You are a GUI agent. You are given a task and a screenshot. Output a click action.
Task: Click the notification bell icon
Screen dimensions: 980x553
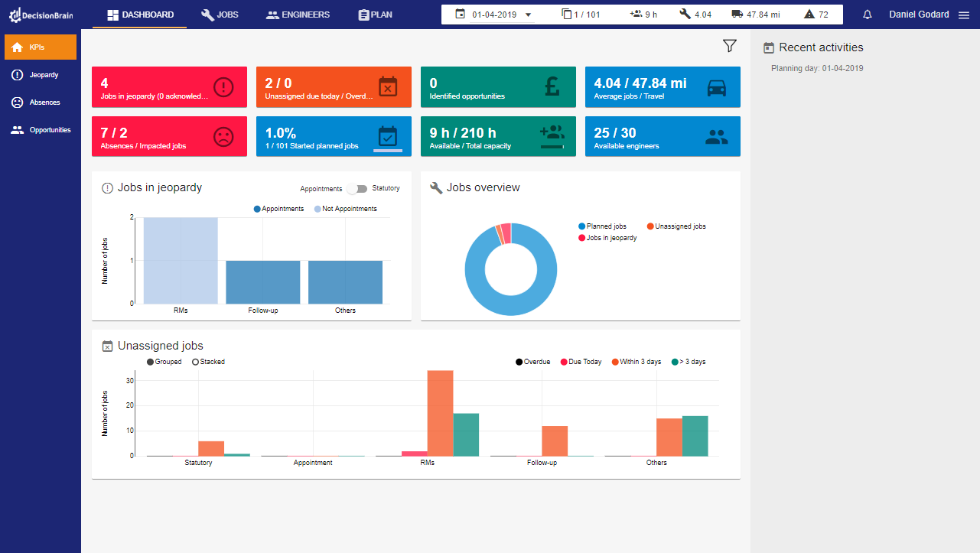867,14
